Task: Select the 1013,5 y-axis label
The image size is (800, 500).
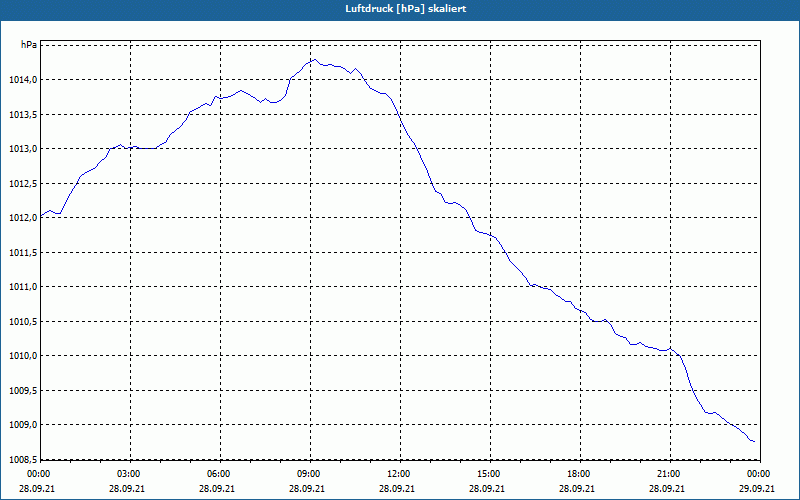Action: point(23,114)
